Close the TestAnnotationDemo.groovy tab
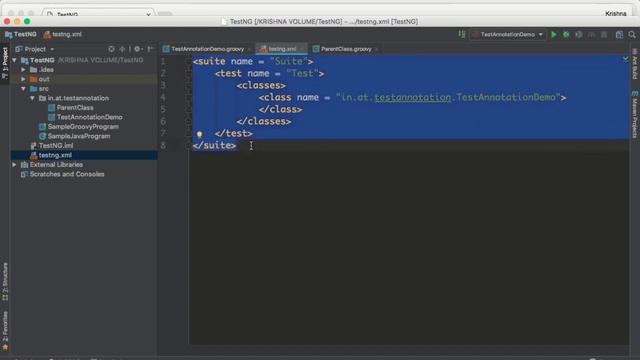 [x=249, y=49]
